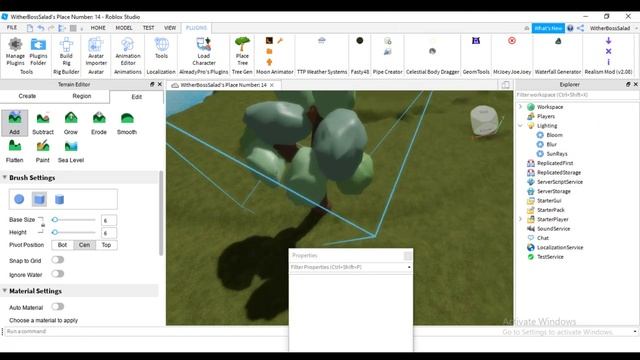
Task: Click the Run a command bar
Action: coord(318,331)
